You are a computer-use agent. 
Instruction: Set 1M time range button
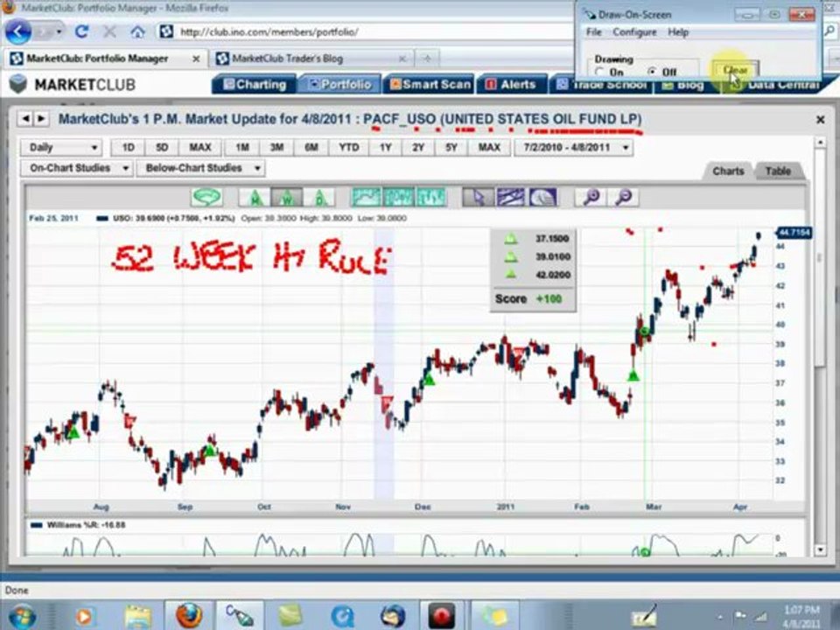point(242,147)
